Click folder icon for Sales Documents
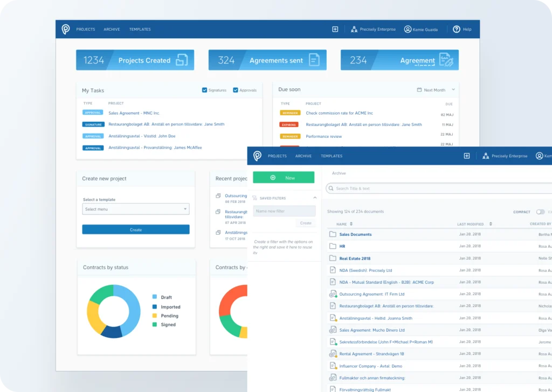 tap(333, 234)
